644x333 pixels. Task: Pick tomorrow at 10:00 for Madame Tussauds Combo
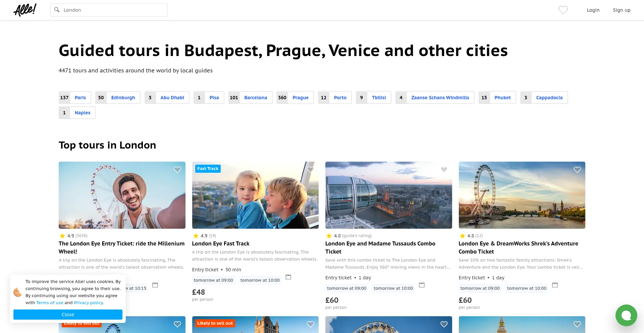point(393,288)
